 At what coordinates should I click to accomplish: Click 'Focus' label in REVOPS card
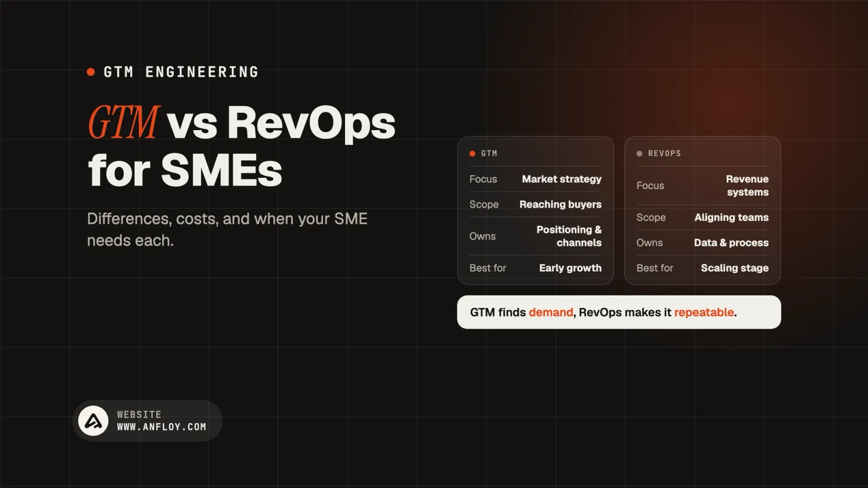(x=650, y=185)
